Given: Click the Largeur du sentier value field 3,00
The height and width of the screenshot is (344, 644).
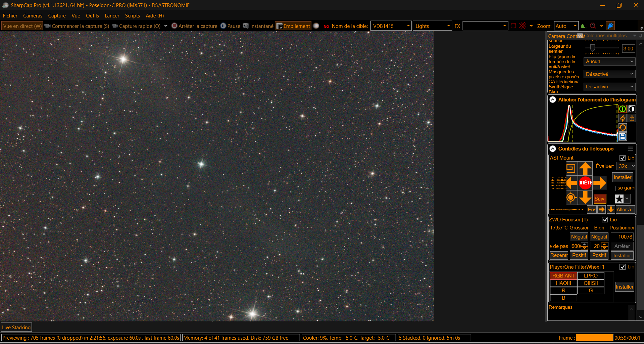Looking at the screenshot, I should [628, 49].
